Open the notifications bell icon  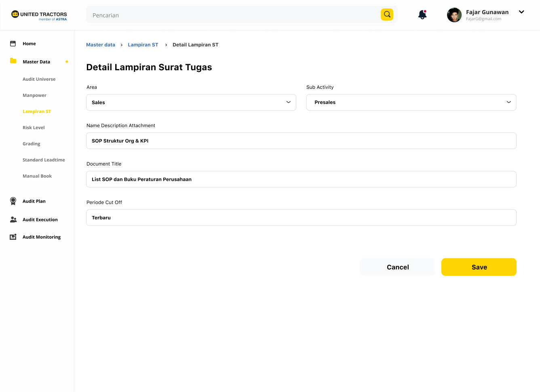click(422, 15)
